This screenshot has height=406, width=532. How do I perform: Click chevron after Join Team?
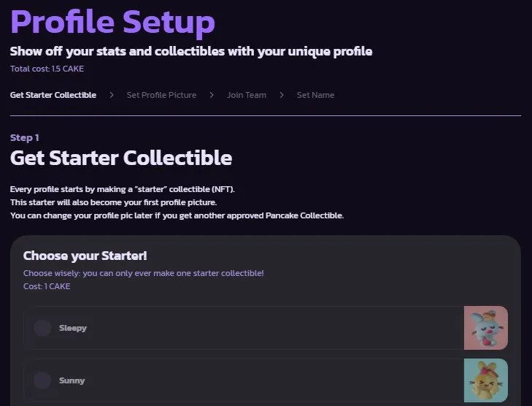point(282,95)
